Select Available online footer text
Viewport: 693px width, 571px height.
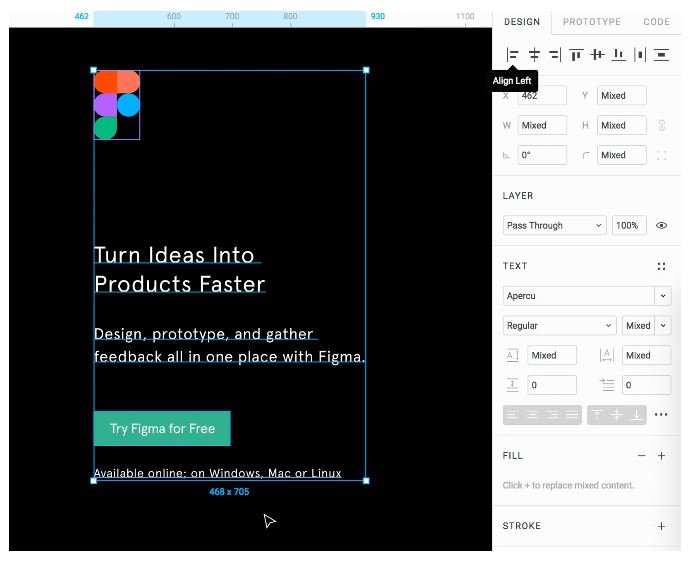[217, 473]
